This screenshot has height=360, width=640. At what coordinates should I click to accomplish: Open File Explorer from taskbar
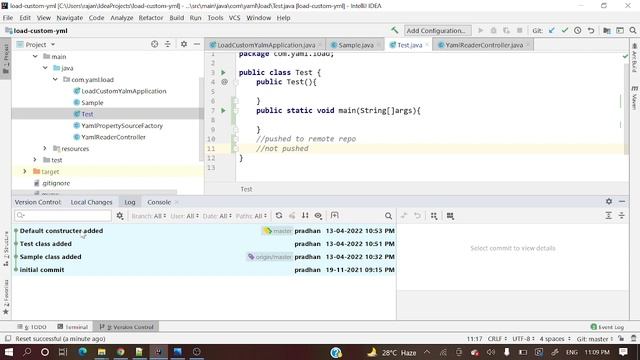[x=101, y=352]
